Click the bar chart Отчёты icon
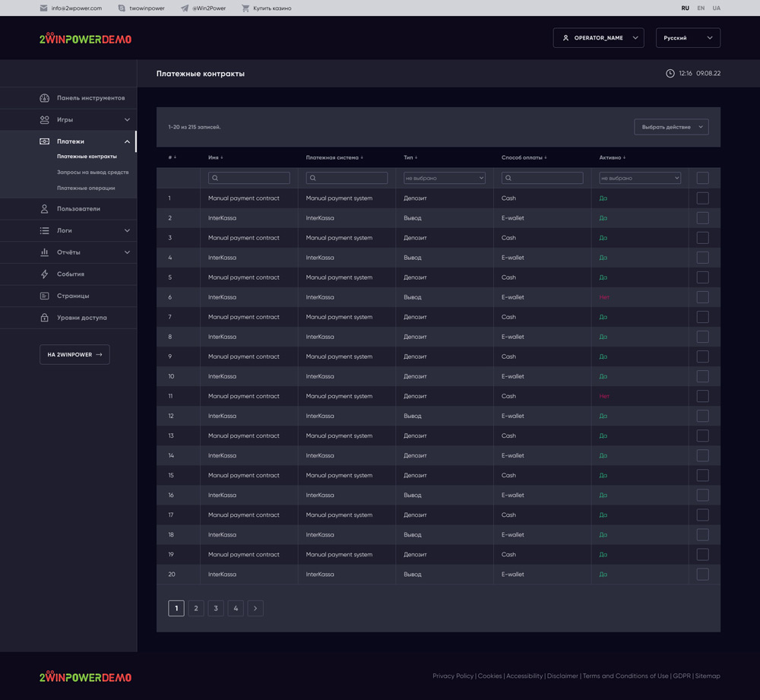This screenshot has height=700, width=760. click(x=44, y=252)
